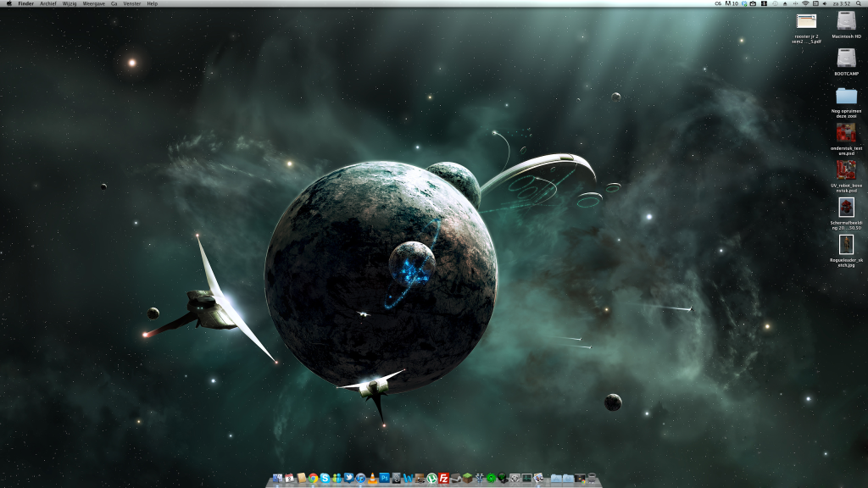Open iTunes from the Dock
This screenshot has width=868, height=488.
(360, 479)
